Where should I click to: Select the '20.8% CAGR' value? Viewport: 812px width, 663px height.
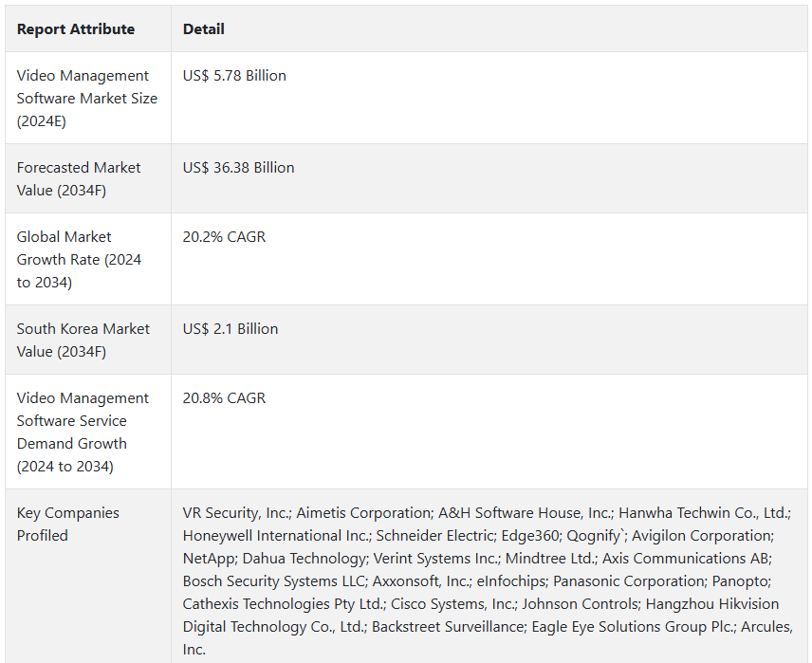pyautogui.click(x=224, y=397)
